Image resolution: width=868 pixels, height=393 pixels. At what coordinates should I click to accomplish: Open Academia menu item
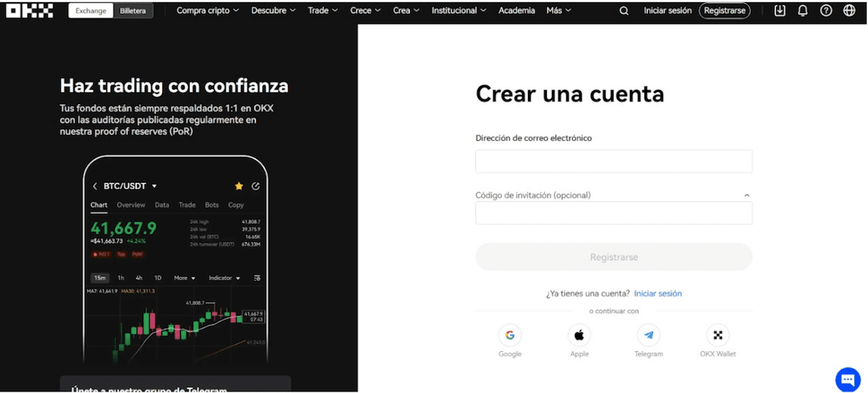[x=516, y=11]
